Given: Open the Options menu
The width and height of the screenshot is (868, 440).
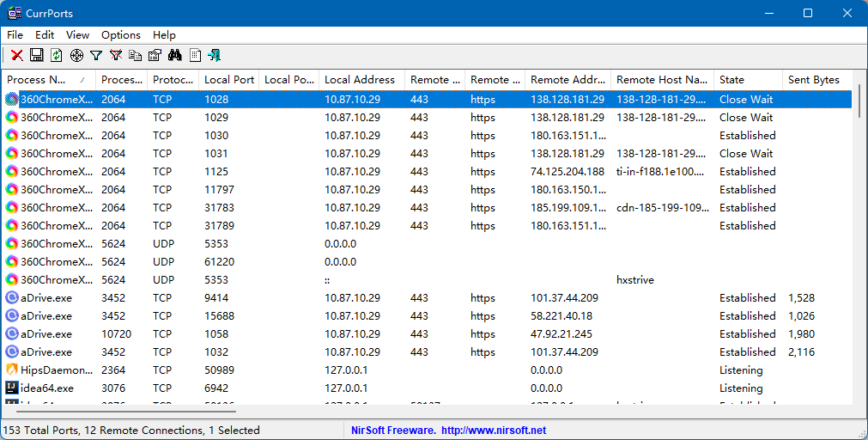Looking at the screenshot, I should pos(121,35).
